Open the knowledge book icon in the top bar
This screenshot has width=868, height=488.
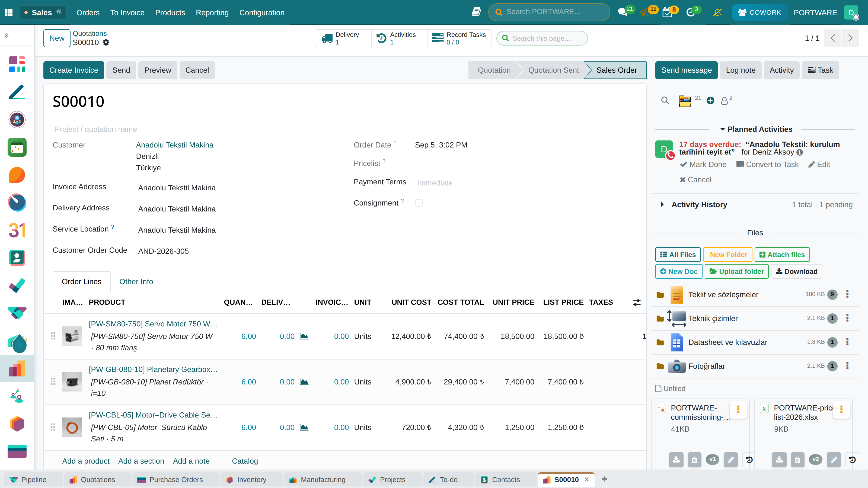[476, 12]
